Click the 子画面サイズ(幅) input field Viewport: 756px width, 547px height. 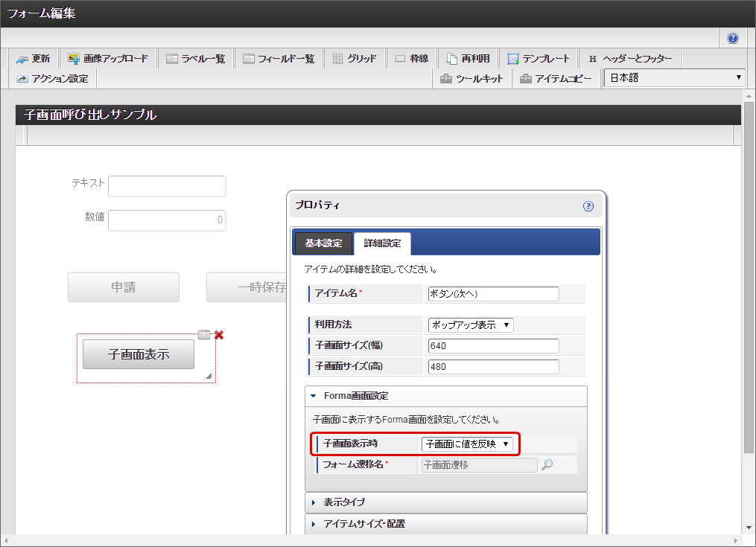493,346
